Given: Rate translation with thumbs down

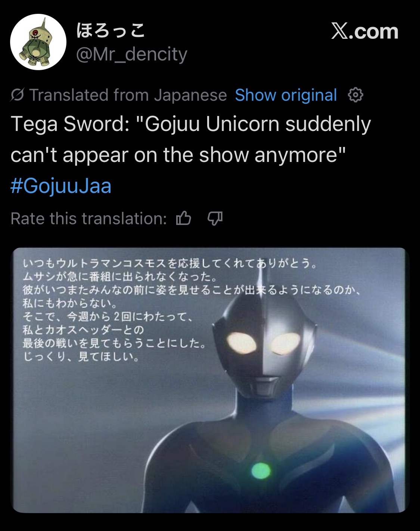Looking at the screenshot, I should coord(215,218).
